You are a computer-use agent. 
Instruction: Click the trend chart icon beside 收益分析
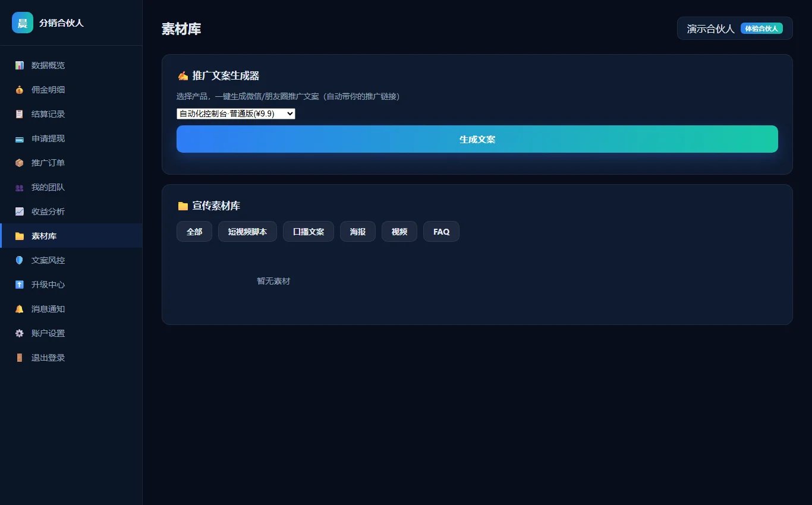click(x=20, y=212)
